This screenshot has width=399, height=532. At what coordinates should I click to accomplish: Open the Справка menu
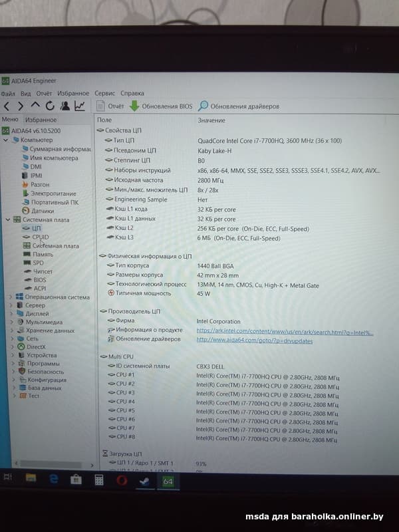click(x=132, y=93)
